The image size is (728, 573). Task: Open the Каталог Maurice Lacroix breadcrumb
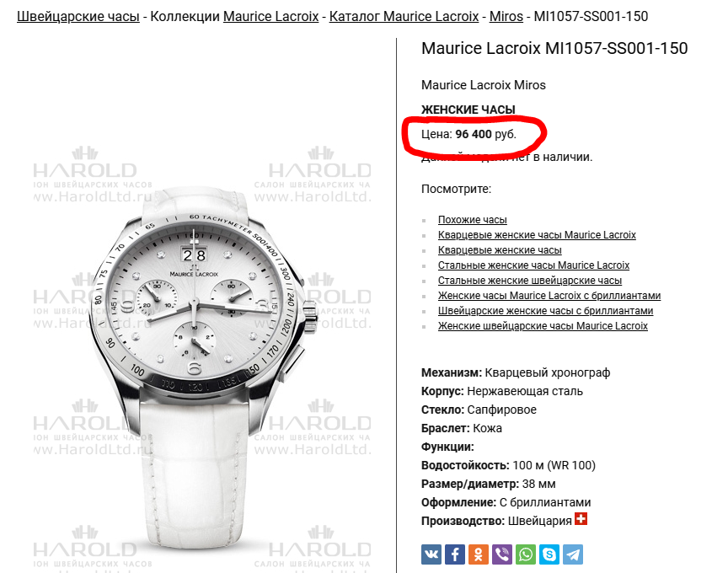click(x=404, y=16)
